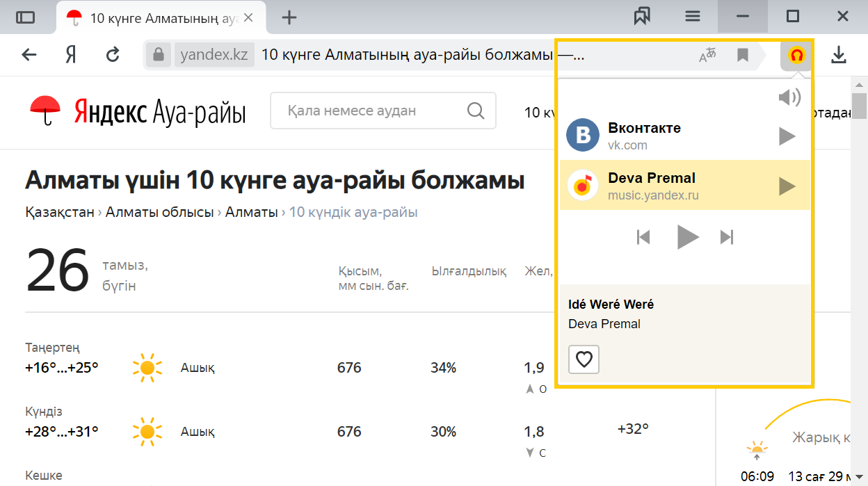The width and height of the screenshot is (868, 486).
Task: Click the Қысым pressure column header
Action: pos(373,278)
